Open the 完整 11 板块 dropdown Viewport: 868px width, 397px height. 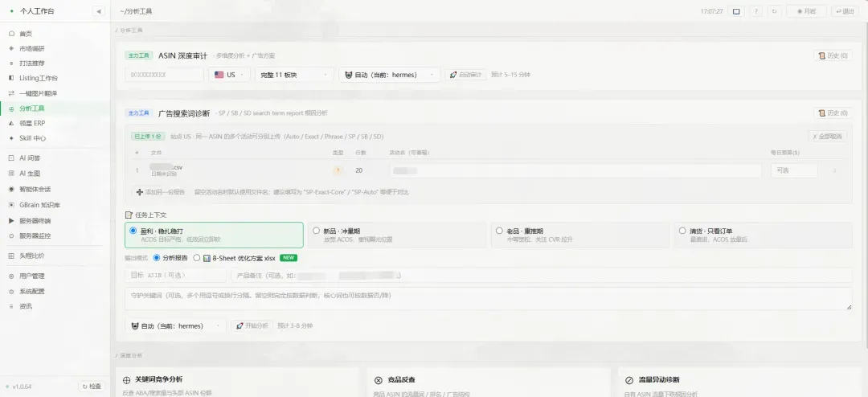coord(294,75)
